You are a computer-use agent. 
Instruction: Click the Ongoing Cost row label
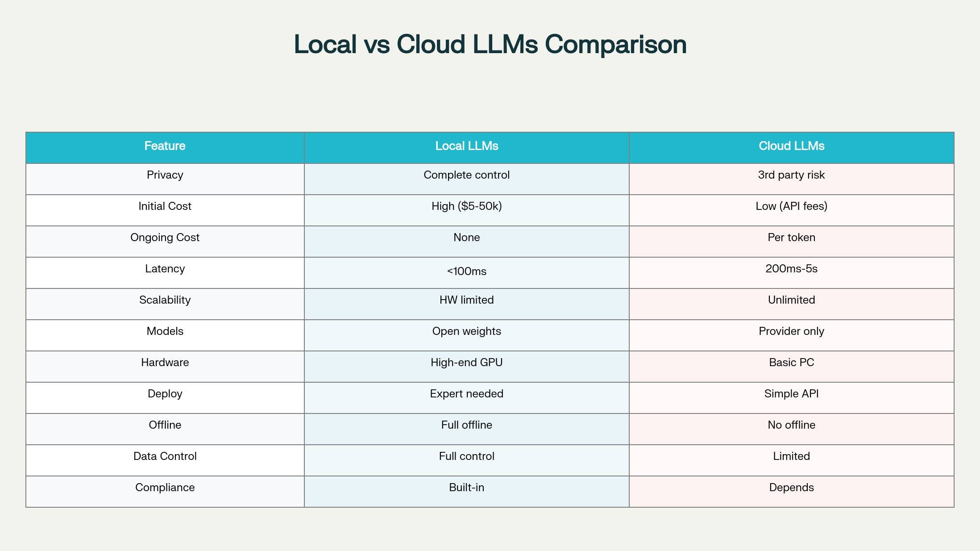click(165, 238)
